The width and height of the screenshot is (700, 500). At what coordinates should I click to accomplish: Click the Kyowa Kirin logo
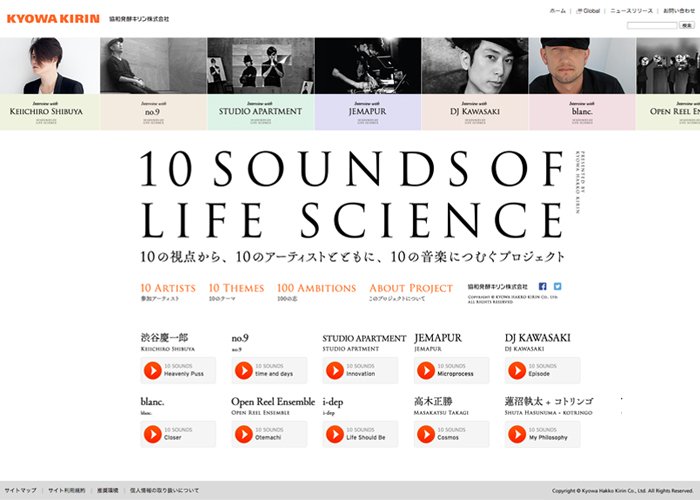coord(53,19)
